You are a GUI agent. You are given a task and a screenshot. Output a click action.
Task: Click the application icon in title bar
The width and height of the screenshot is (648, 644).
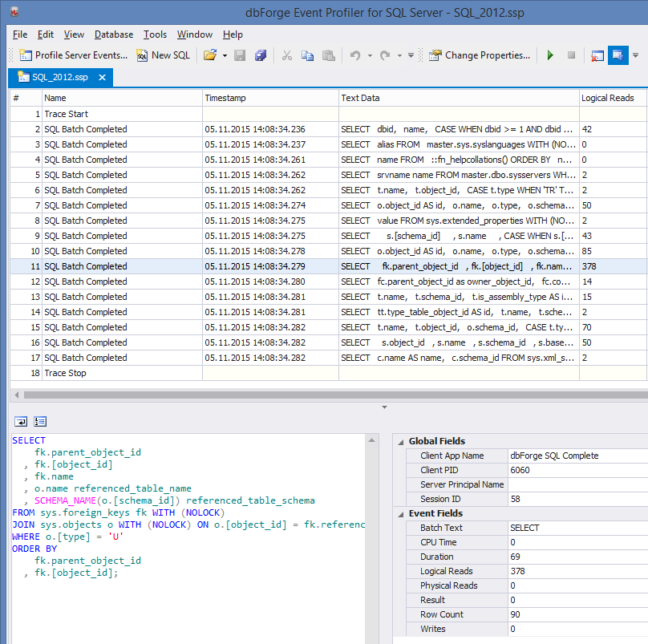[14, 12]
